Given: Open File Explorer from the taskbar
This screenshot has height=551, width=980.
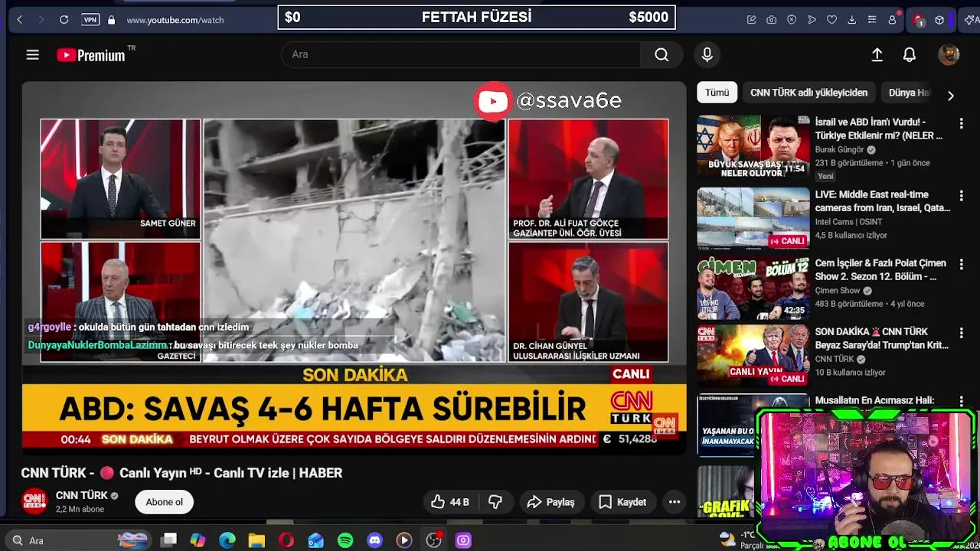Looking at the screenshot, I should coord(256,540).
